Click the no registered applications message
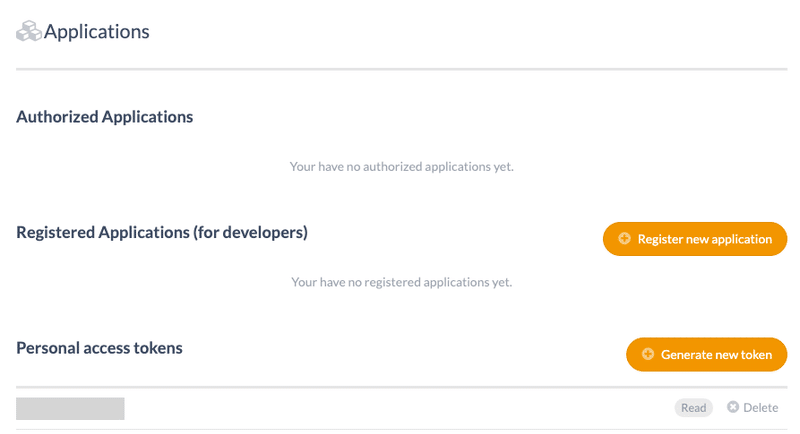The width and height of the screenshot is (800, 434). [x=402, y=283]
